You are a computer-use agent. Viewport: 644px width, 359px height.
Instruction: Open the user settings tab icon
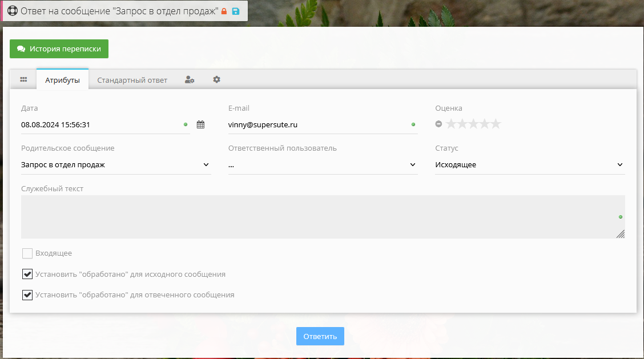190,80
